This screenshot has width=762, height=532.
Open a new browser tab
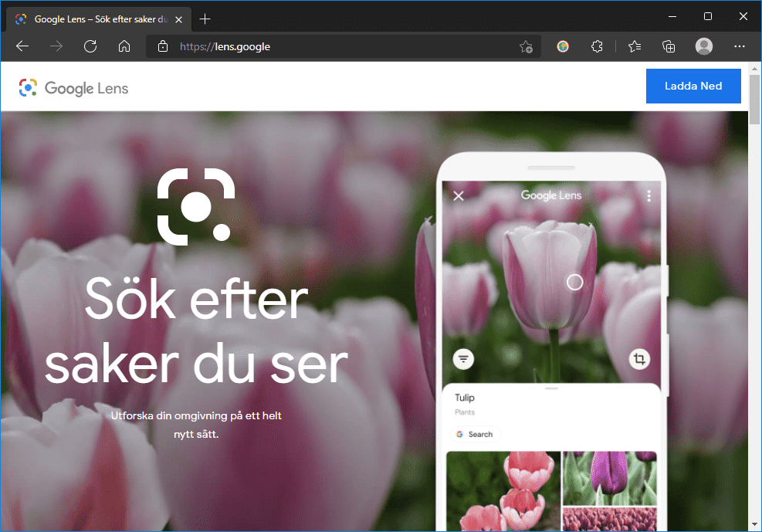[x=205, y=19]
